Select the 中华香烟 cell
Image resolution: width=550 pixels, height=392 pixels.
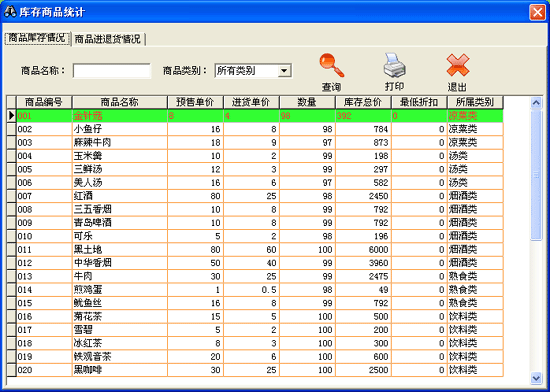click(x=120, y=263)
